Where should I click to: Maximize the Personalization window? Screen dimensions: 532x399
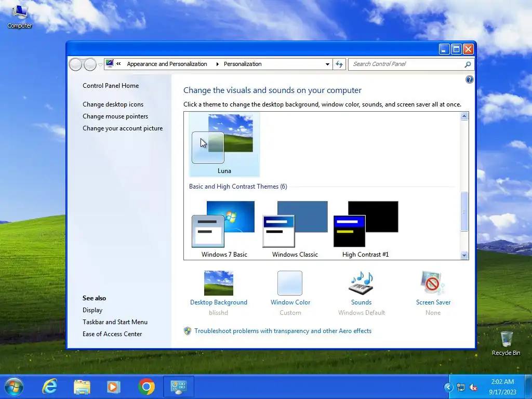pyautogui.click(x=456, y=49)
